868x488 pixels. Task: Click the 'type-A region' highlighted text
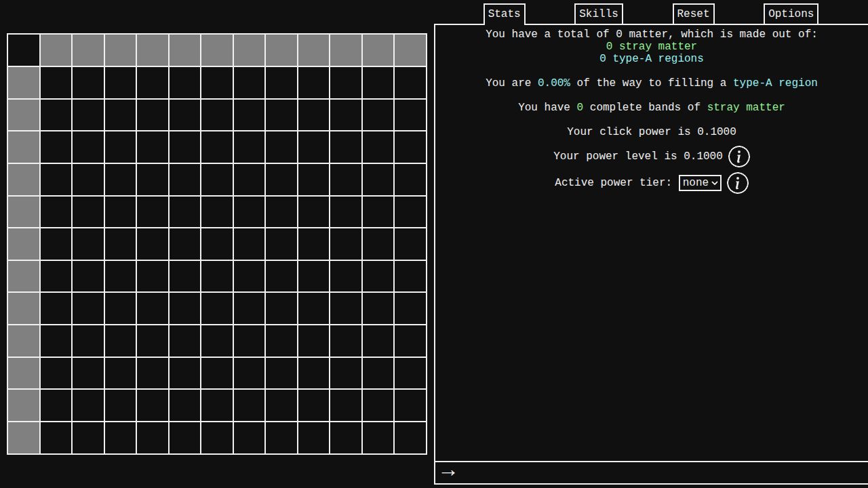click(x=775, y=83)
